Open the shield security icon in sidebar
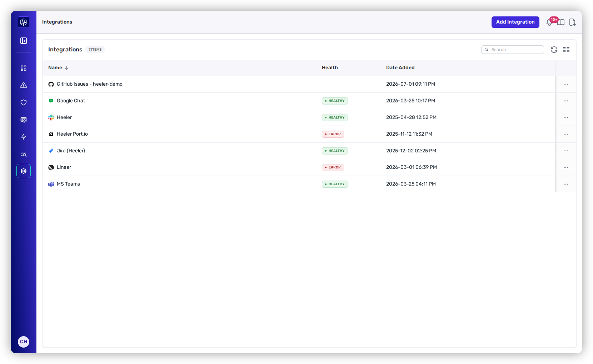Image resolution: width=593 pixels, height=364 pixels. click(x=24, y=102)
